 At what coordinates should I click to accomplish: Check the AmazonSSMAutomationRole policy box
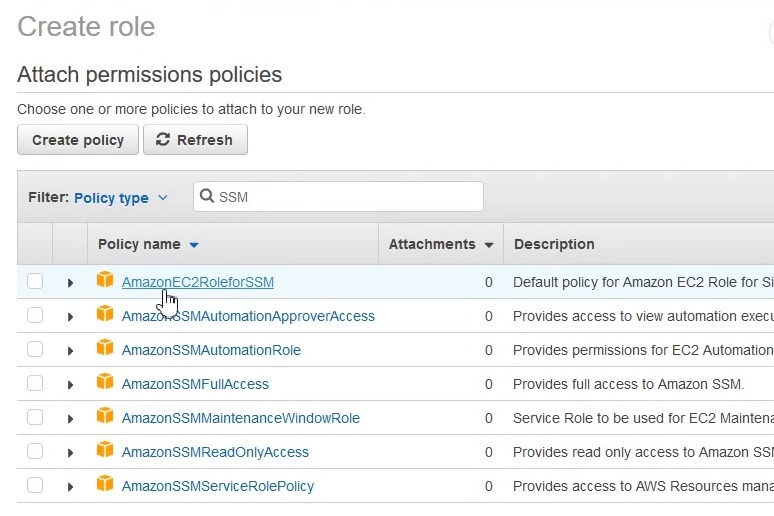[35, 349]
